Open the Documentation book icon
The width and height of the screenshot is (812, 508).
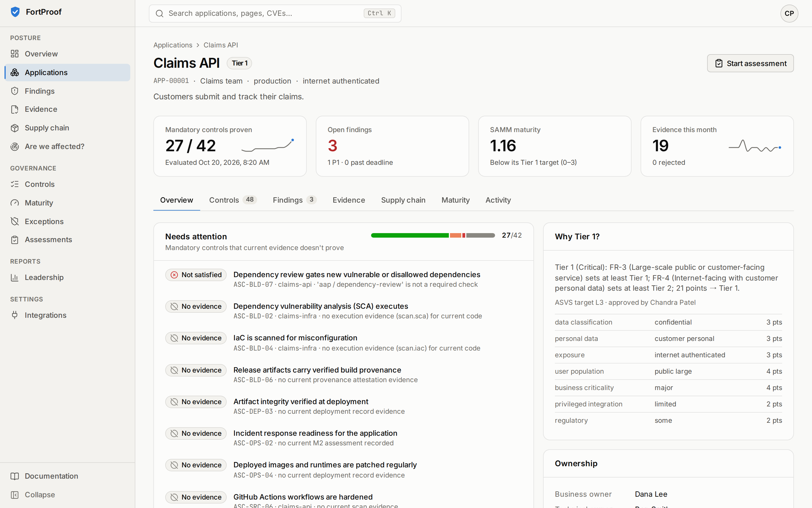coord(15,476)
